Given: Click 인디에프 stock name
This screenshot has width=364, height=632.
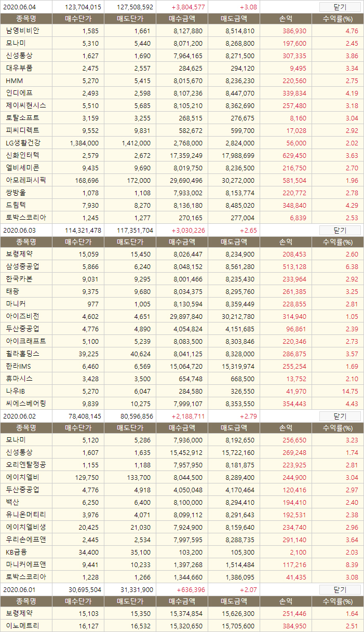Looking at the screenshot, I should point(19,93).
